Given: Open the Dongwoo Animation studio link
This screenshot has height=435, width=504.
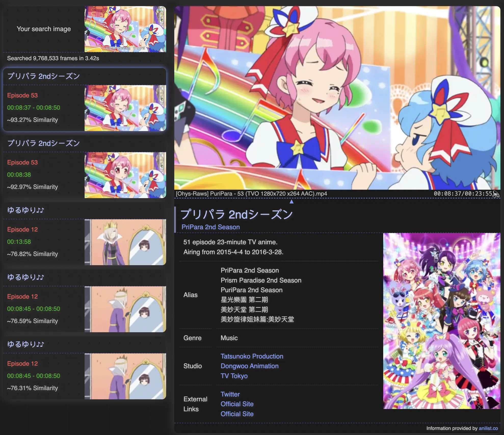Looking at the screenshot, I should [249, 366].
